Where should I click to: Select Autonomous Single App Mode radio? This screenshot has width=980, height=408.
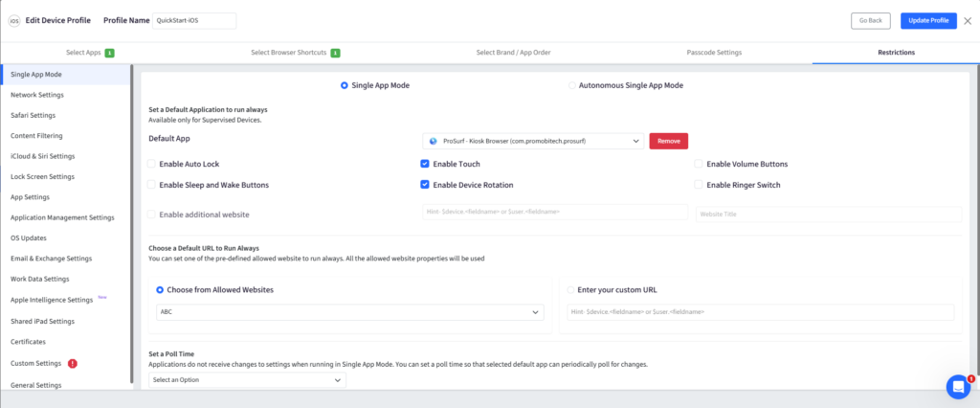pyautogui.click(x=572, y=86)
